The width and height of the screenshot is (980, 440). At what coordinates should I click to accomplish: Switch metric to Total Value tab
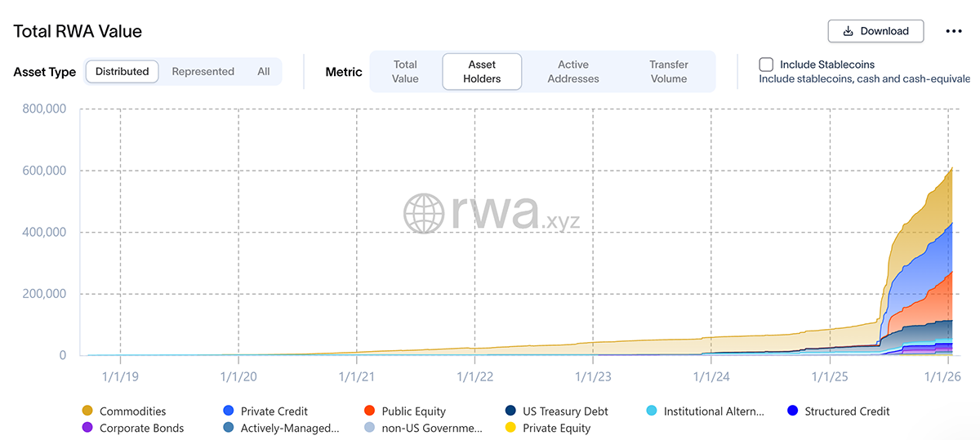405,72
